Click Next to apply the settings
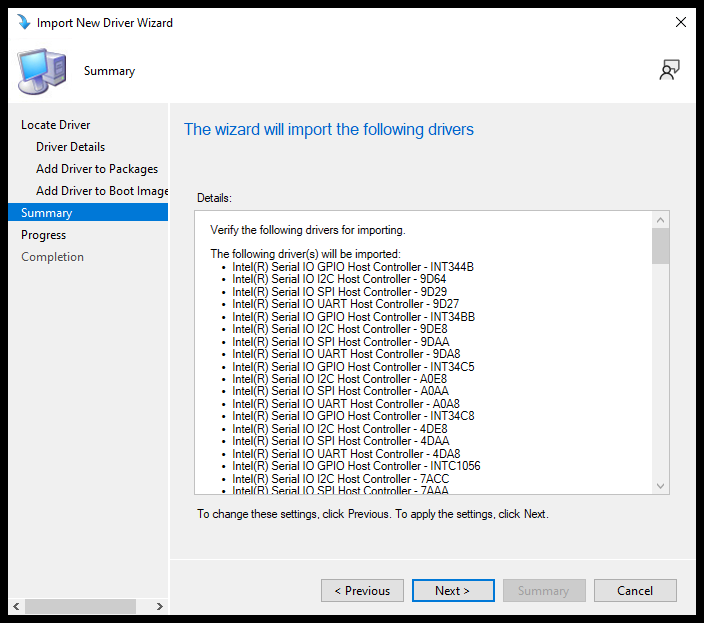Screen dimensions: 704x623 (x=453, y=591)
